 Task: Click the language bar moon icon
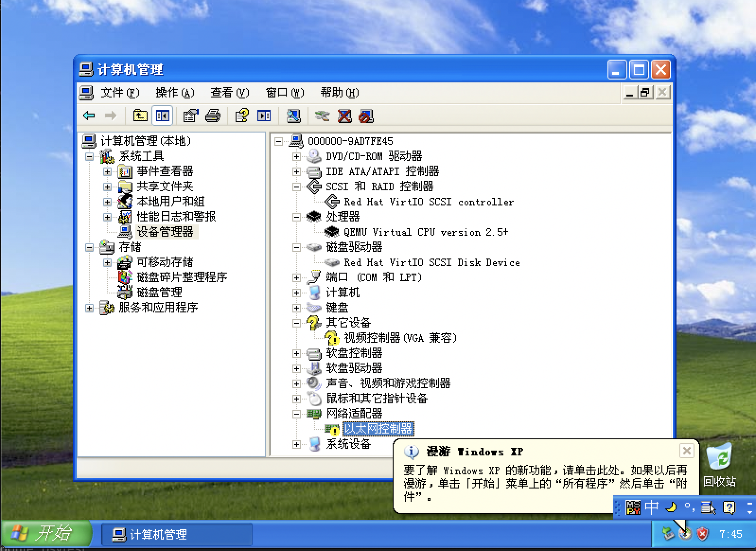[x=671, y=507]
